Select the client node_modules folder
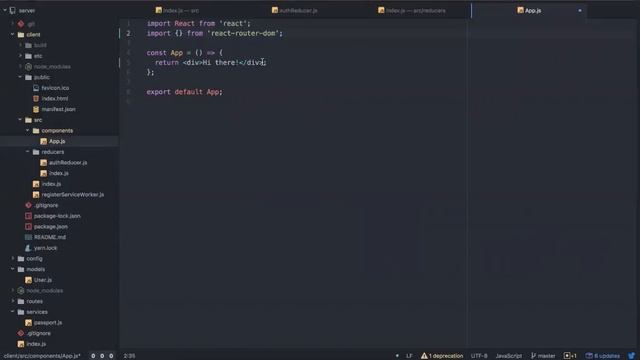Image resolution: width=640 pixels, height=360 pixels. [52, 67]
